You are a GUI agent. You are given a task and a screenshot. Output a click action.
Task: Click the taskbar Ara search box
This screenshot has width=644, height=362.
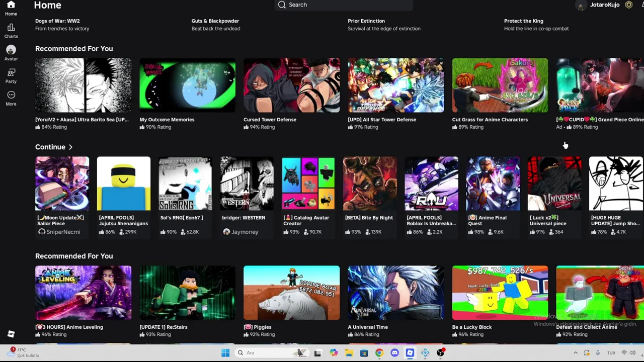(x=271, y=353)
